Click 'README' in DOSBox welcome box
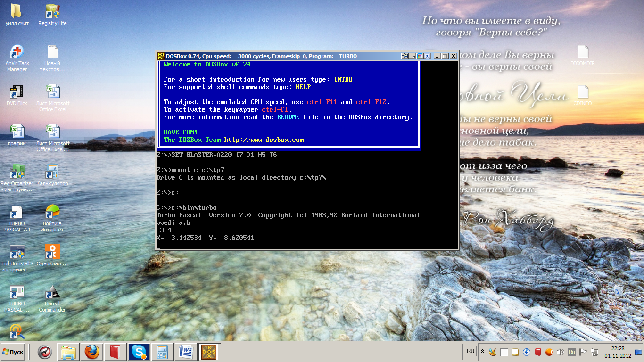The width and height of the screenshot is (644, 362). tap(289, 117)
